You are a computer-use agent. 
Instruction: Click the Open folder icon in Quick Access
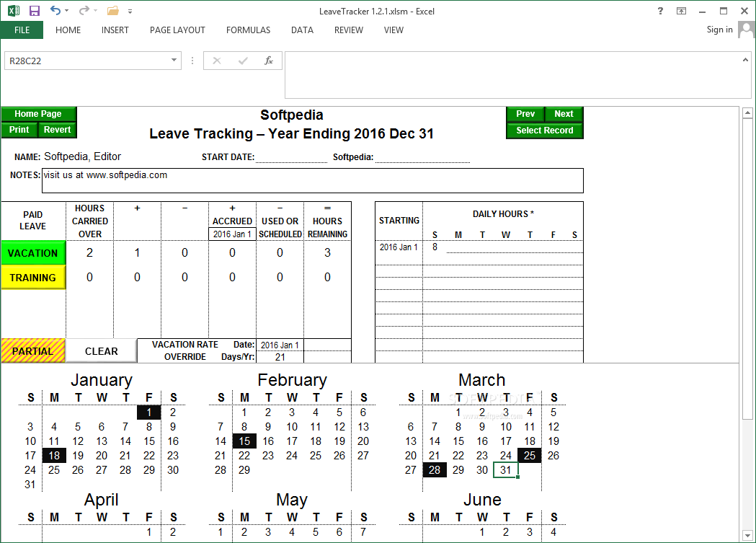point(113,11)
